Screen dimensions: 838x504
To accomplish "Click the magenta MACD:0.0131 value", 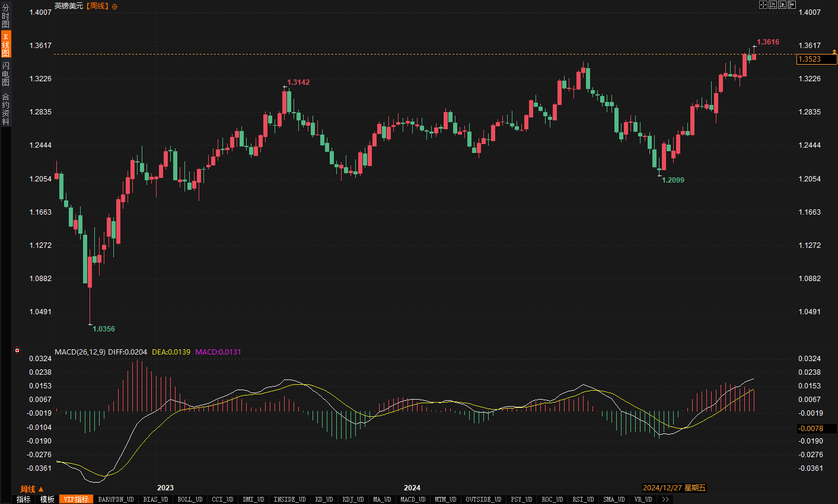I will (218, 352).
